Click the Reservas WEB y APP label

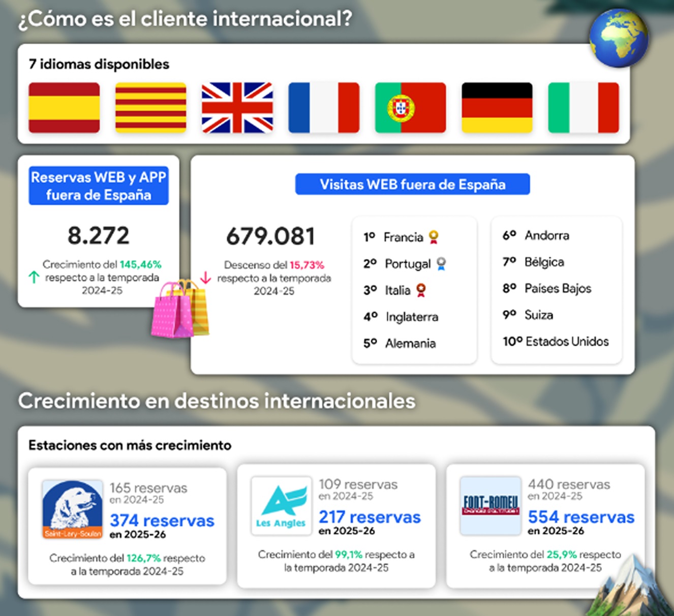pos(99,186)
